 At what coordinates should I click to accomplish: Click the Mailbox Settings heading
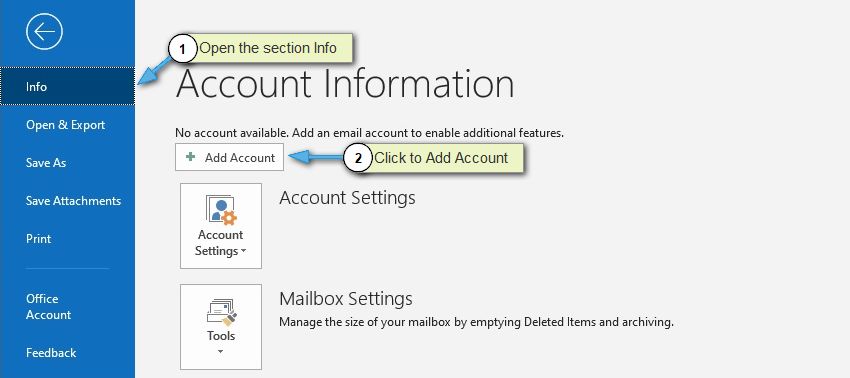(x=346, y=298)
